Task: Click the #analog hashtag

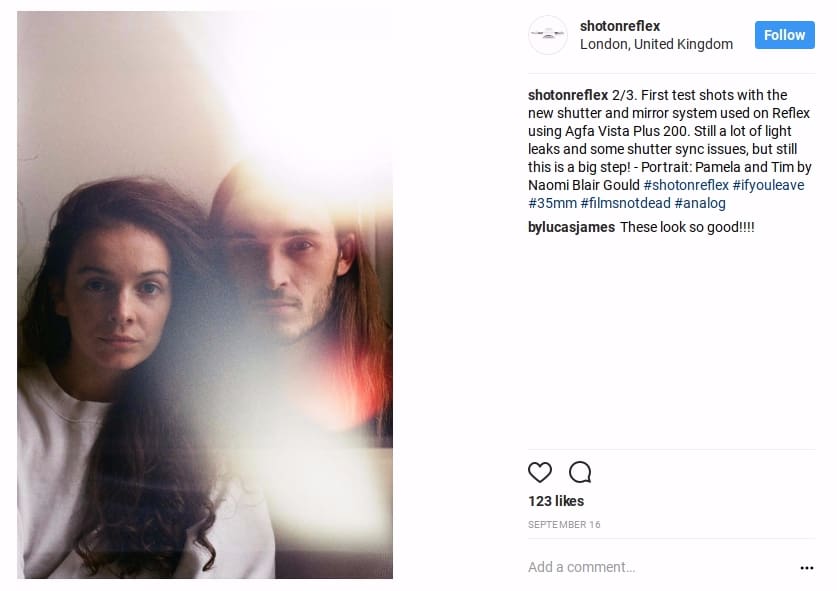Action: click(700, 203)
